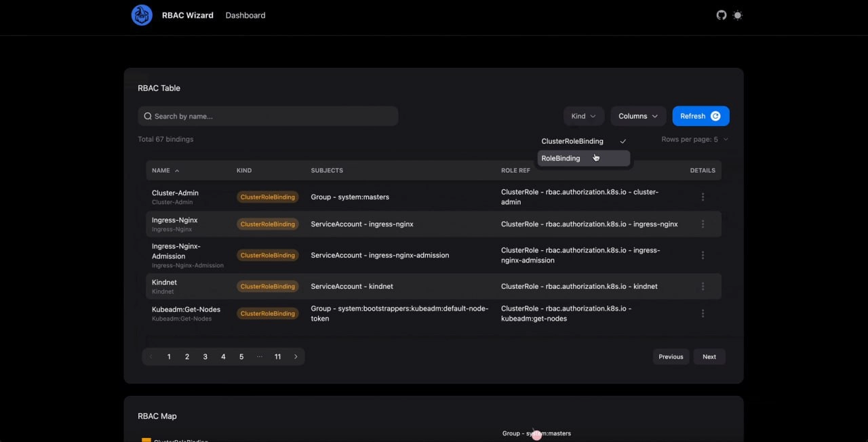Click the RBAC Table heading
The image size is (868, 442).
[159, 88]
